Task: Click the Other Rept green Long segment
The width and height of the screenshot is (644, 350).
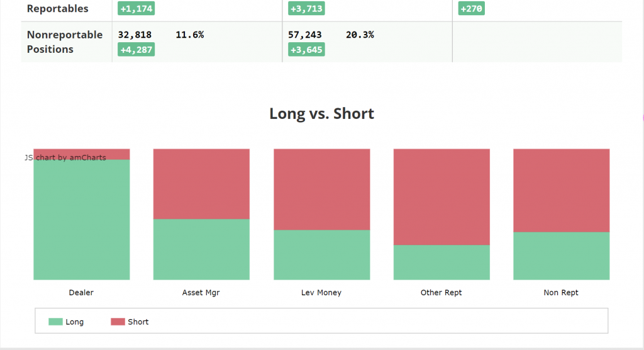Action: click(441, 262)
